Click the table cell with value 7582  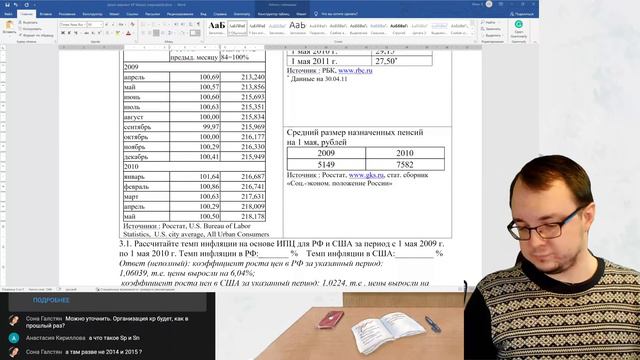405,164
